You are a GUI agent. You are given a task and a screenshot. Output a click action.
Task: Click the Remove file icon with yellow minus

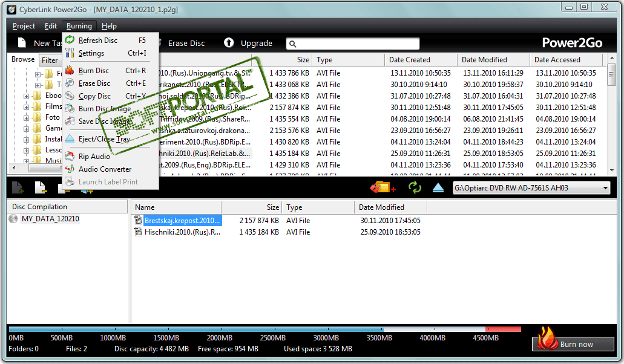click(41, 187)
